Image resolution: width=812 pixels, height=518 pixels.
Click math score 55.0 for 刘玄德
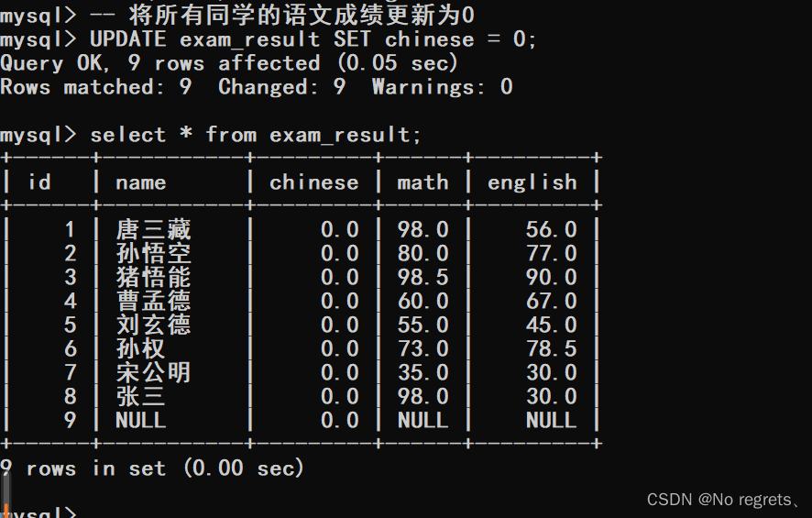(x=422, y=325)
